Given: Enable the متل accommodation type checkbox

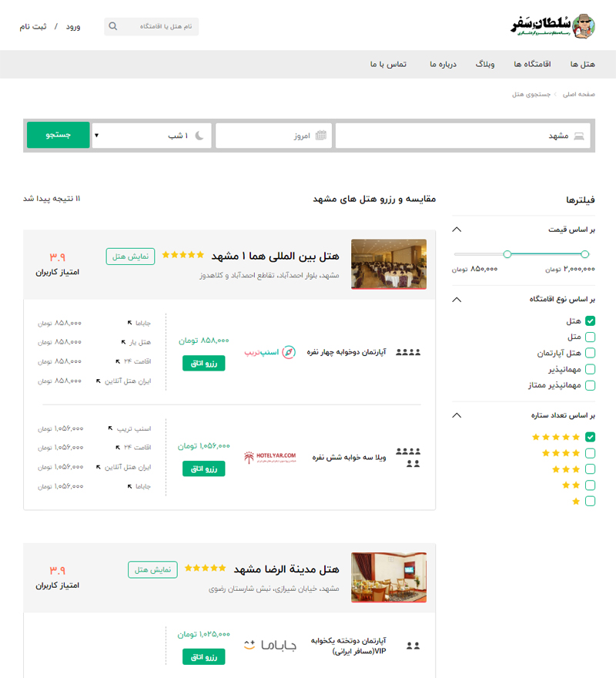Looking at the screenshot, I should click(x=589, y=337).
